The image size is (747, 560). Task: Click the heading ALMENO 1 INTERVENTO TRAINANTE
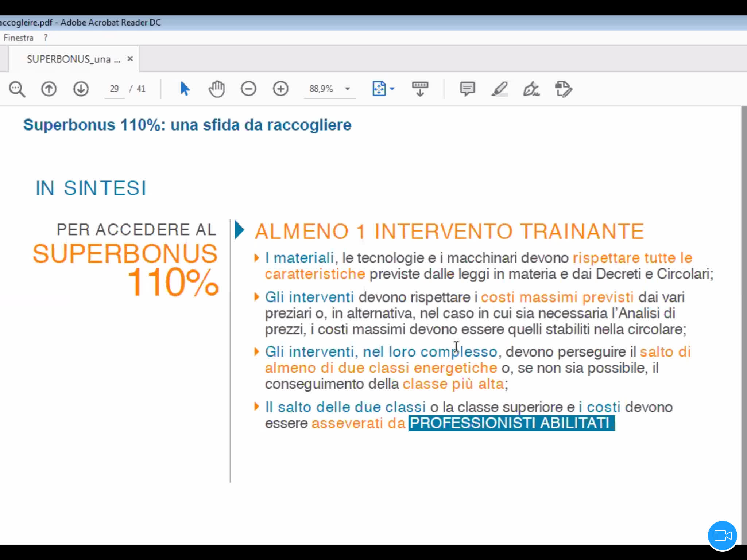(x=449, y=231)
